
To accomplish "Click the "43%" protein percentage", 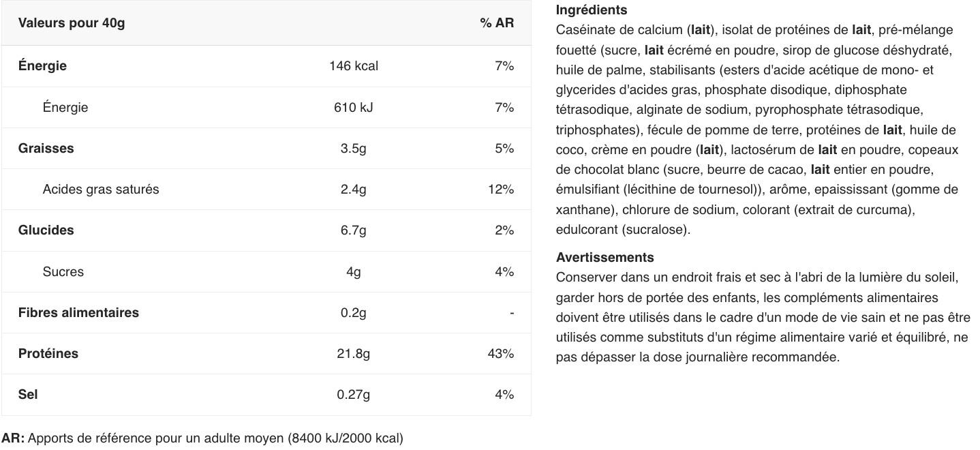I will (500, 354).
